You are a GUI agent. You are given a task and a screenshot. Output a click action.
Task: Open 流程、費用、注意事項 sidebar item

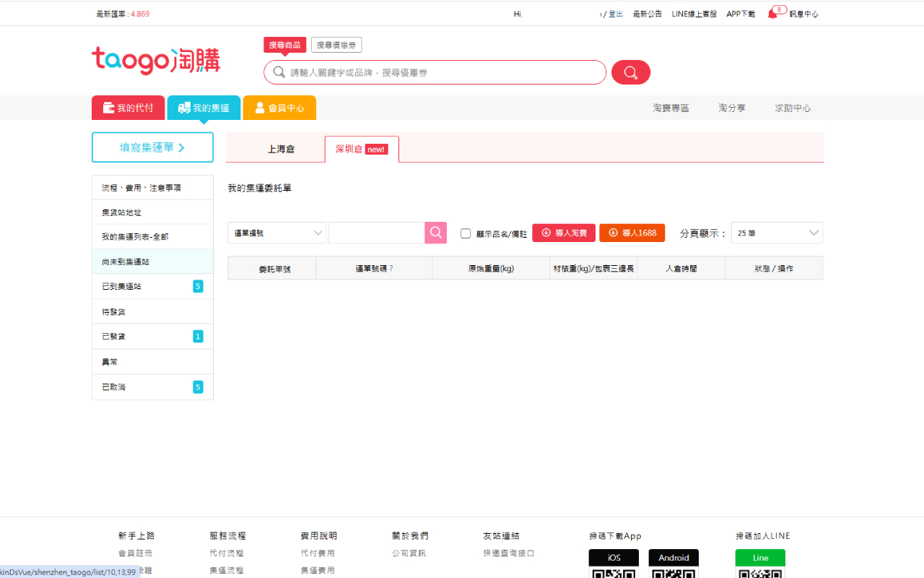pyautogui.click(x=152, y=188)
